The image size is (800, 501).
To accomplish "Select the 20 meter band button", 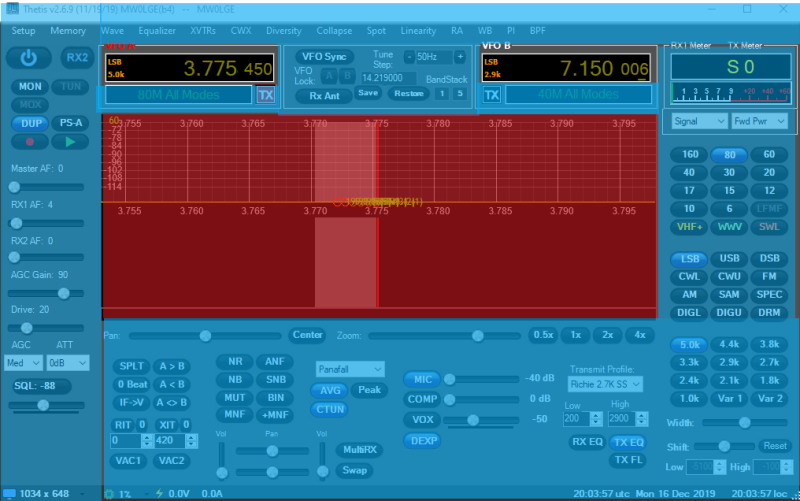I will coord(769,172).
